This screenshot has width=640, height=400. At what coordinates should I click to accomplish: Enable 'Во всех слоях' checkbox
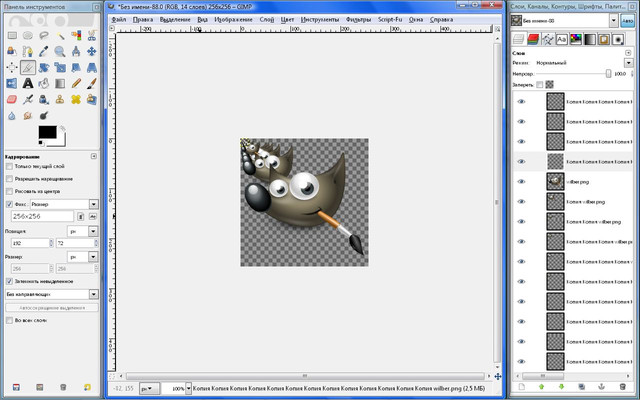click(9, 320)
